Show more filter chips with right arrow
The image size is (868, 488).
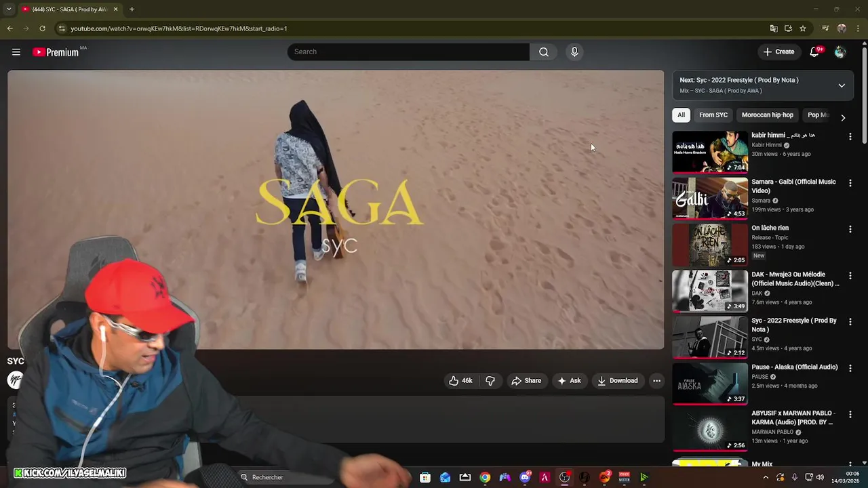click(x=843, y=118)
